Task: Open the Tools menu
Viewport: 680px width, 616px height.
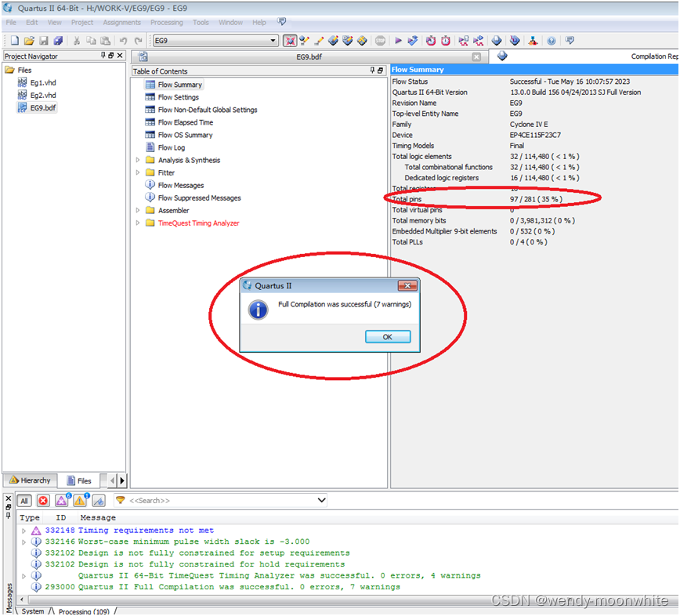Action: pos(201,22)
